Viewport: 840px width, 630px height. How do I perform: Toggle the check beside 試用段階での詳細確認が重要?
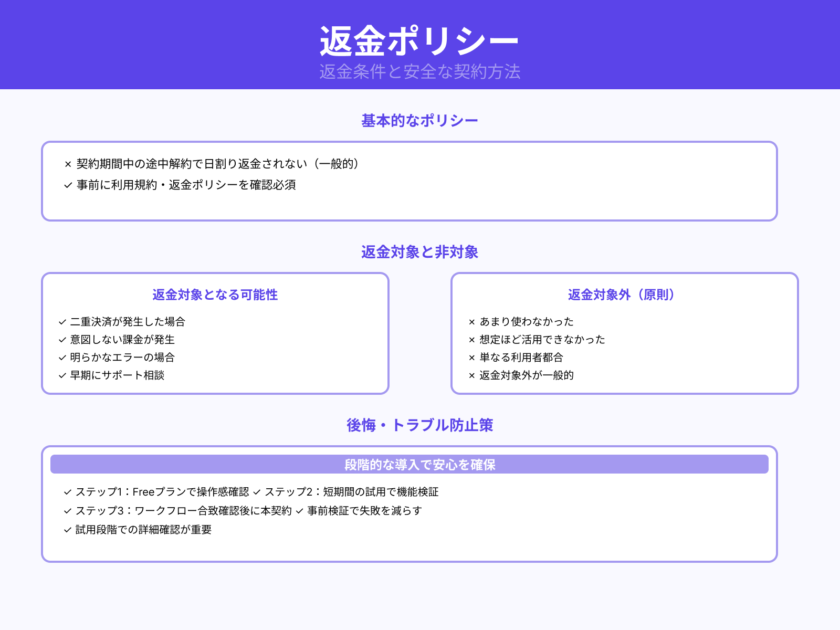pos(67,531)
